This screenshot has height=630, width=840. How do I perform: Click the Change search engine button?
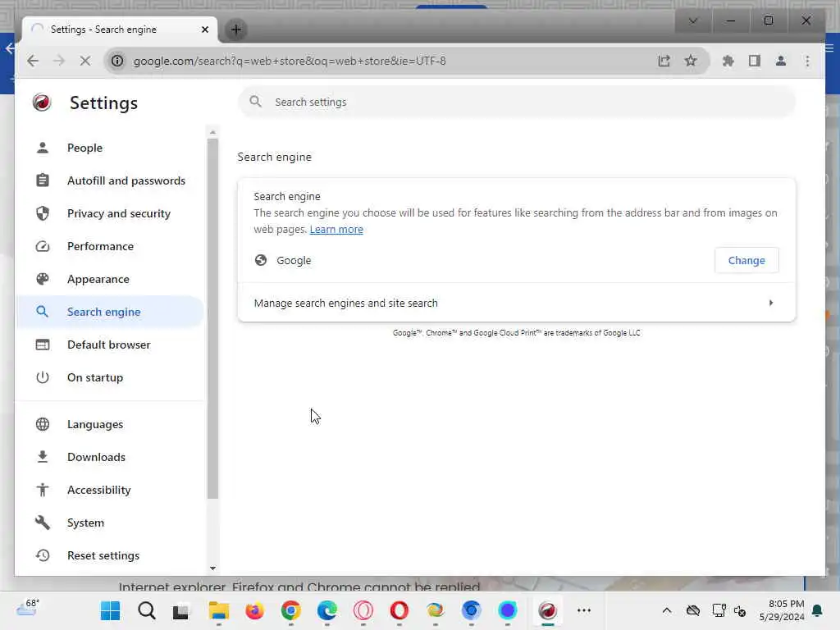[746, 260]
